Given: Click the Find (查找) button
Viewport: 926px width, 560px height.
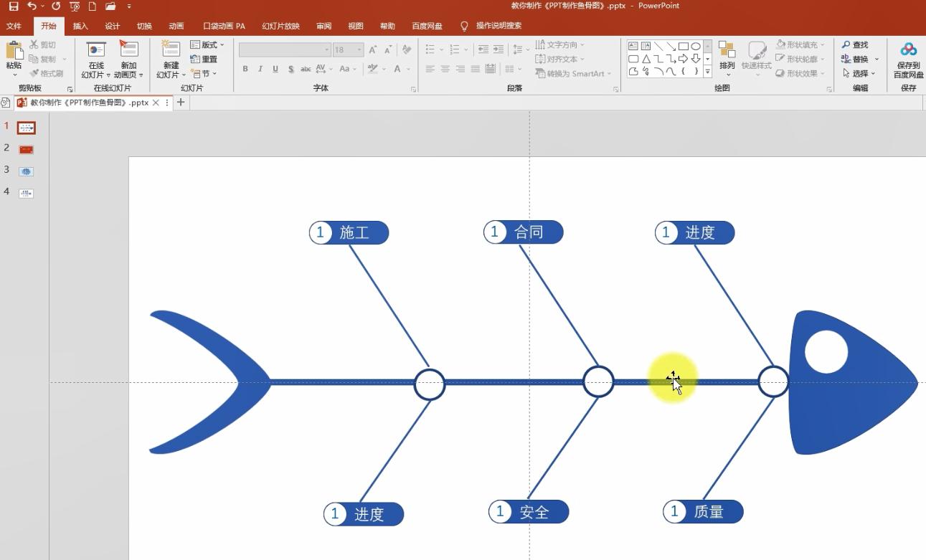Looking at the screenshot, I should point(855,44).
